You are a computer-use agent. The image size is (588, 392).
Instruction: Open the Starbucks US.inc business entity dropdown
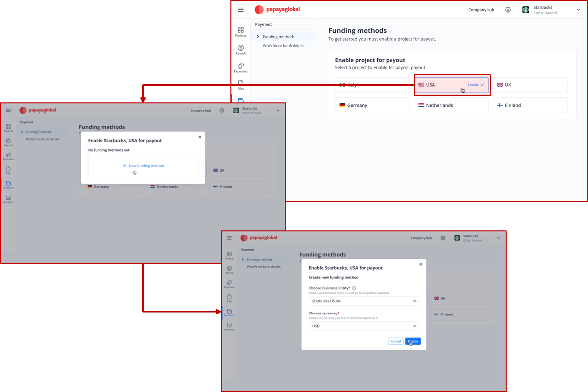[364, 301]
